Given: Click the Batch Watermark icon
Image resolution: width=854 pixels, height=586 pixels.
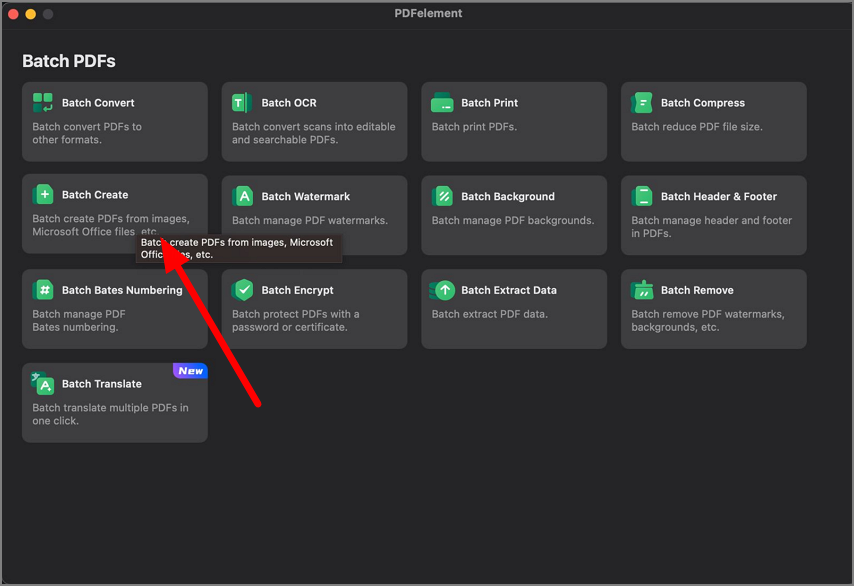Looking at the screenshot, I should (243, 196).
